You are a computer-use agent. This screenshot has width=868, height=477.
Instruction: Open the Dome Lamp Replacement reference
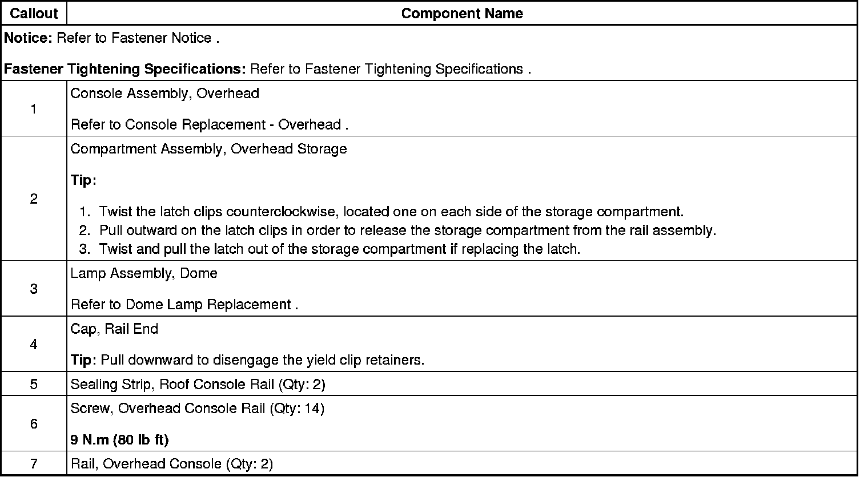coord(228,304)
